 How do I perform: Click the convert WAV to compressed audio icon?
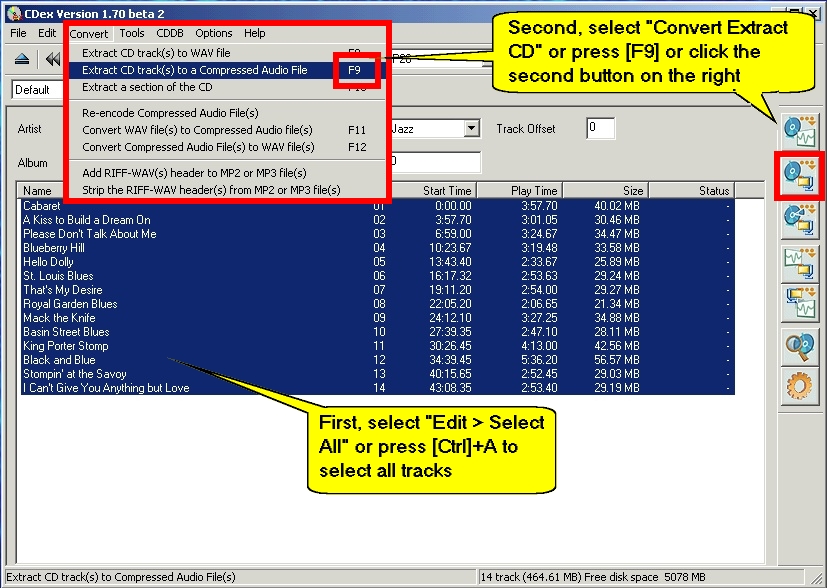[800, 263]
